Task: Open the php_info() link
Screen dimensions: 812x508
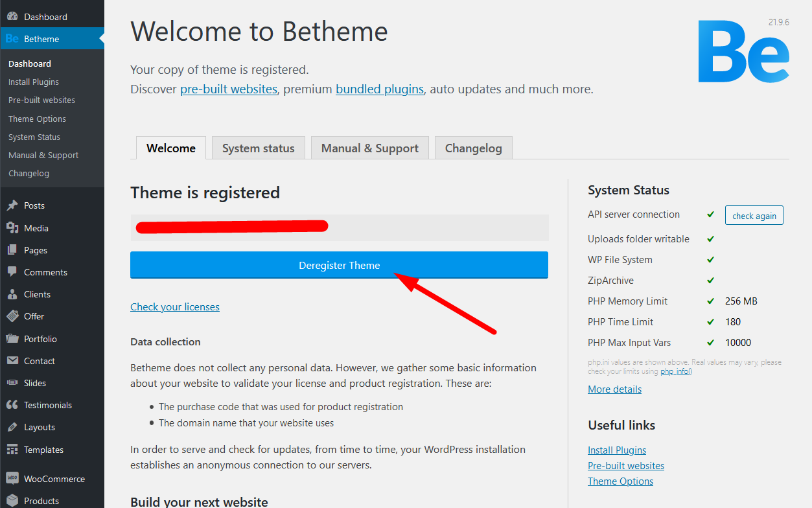Action: [x=676, y=371]
